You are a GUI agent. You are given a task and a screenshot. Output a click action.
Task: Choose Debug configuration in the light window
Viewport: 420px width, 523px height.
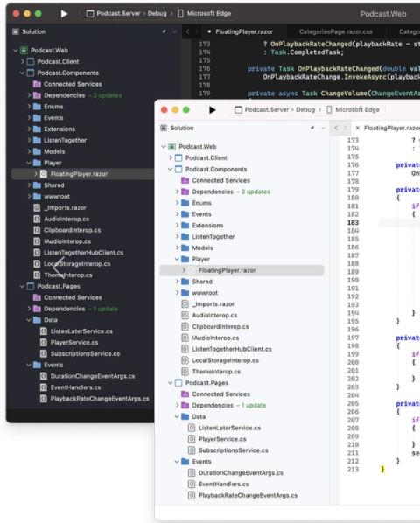(305, 109)
